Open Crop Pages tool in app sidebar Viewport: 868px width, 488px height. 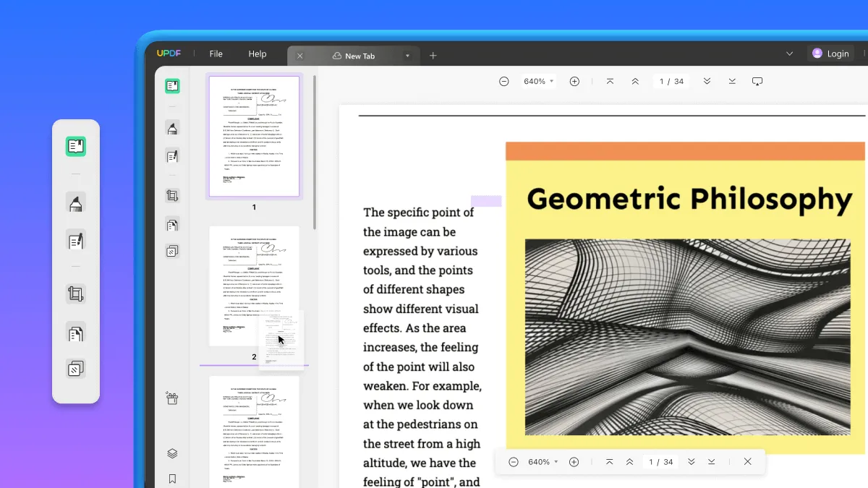(172, 196)
